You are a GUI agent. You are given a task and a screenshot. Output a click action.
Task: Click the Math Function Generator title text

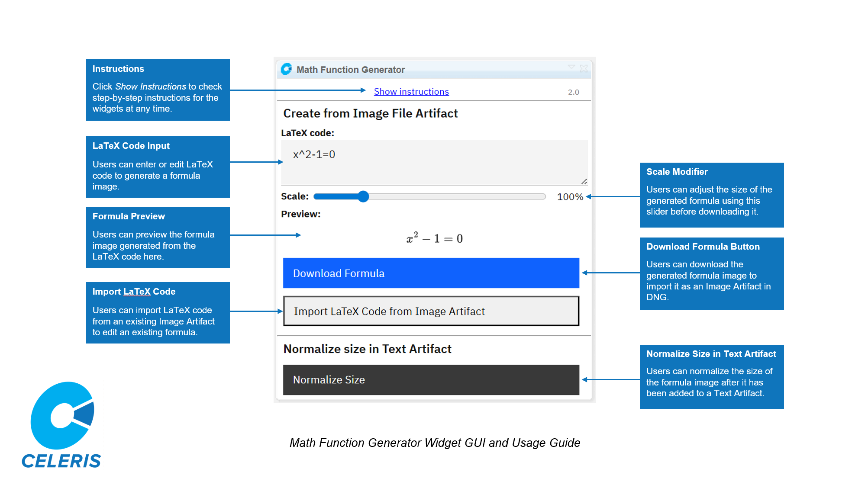pos(350,70)
